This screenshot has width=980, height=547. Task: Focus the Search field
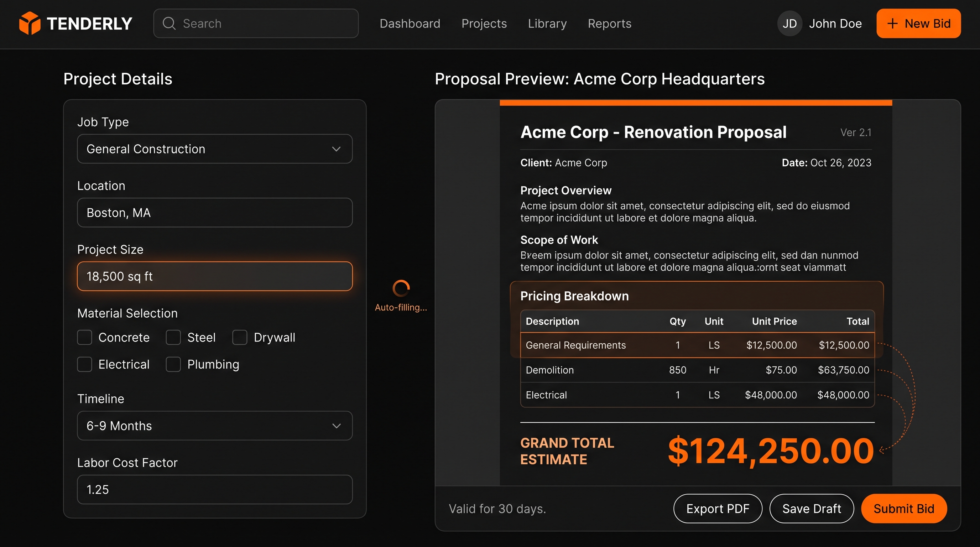[x=256, y=24]
